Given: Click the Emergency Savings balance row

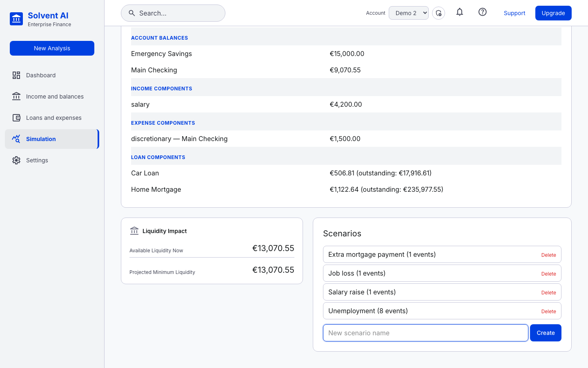Looking at the screenshot, I should click(346, 54).
